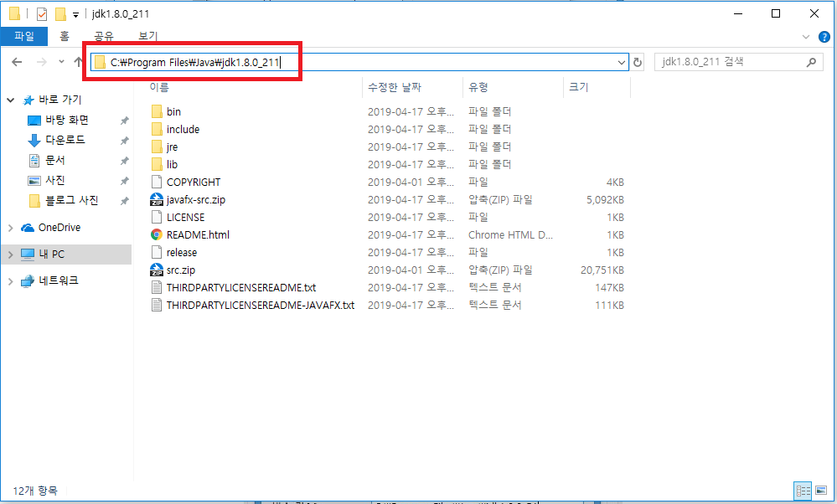Select 내 PC in the navigation pane
Viewport: 837px width, 504px height.
[x=52, y=255]
